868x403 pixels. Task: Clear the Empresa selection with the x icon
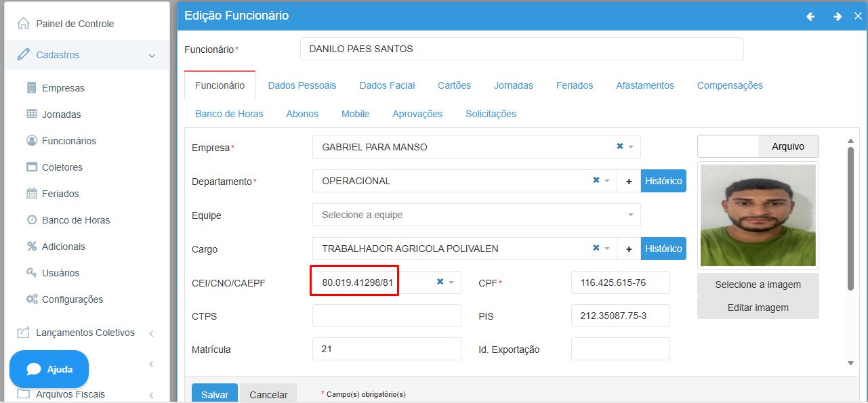click(619, 146)
